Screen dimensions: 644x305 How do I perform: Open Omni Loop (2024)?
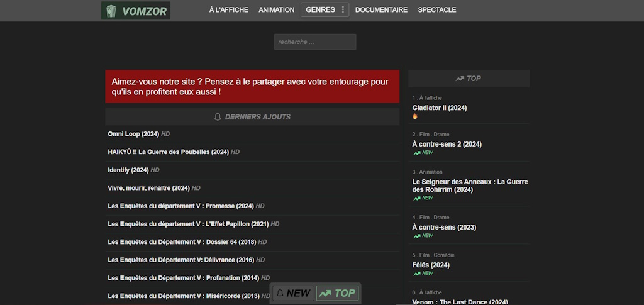coord(133,134)
